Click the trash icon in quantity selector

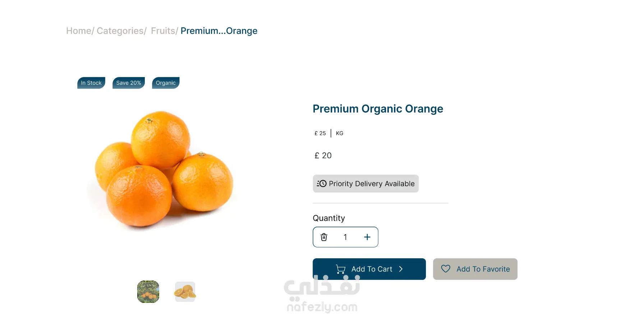click(324, 237)
